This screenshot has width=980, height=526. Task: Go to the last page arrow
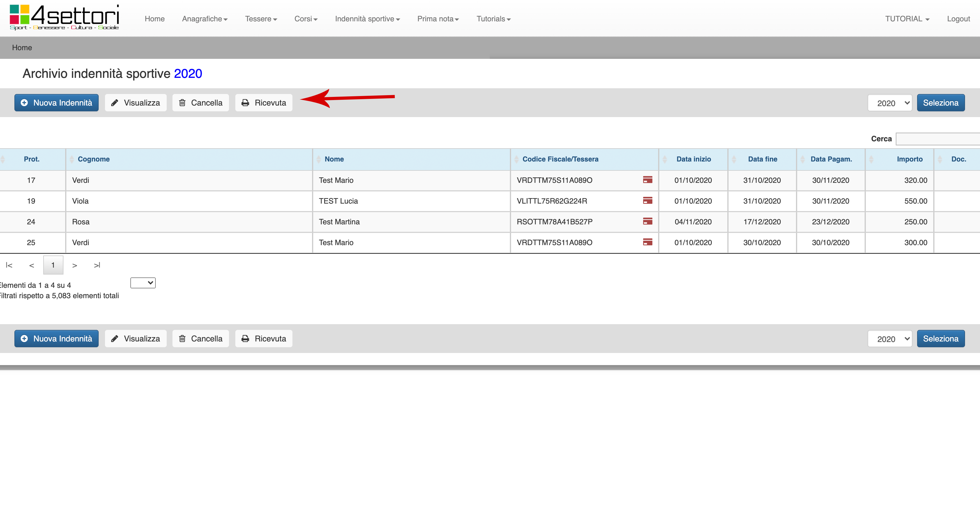click(x=97, y=265)
